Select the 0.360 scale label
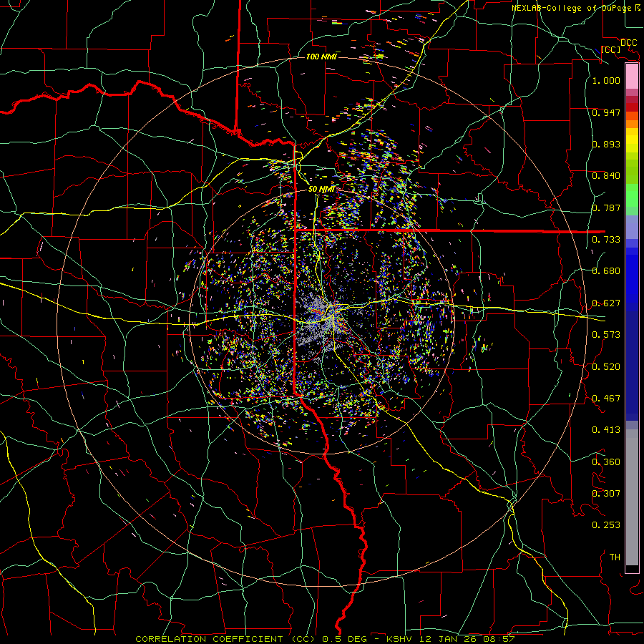Image resolution: width=644 pixels, height=644 pixels. tap(606, 462)
